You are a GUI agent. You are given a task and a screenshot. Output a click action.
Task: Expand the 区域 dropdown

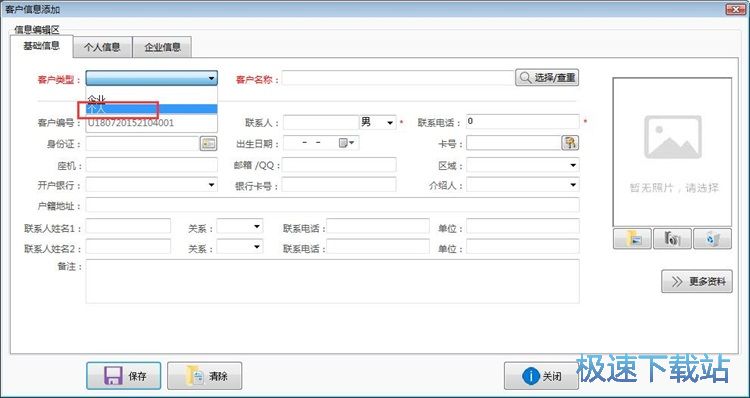tap(573, 166)
